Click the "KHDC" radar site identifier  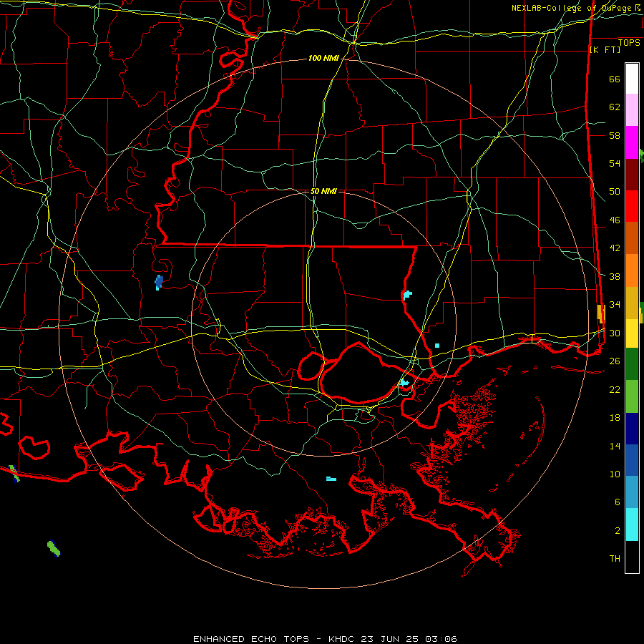pyautogui.click(x=343, y=639)
